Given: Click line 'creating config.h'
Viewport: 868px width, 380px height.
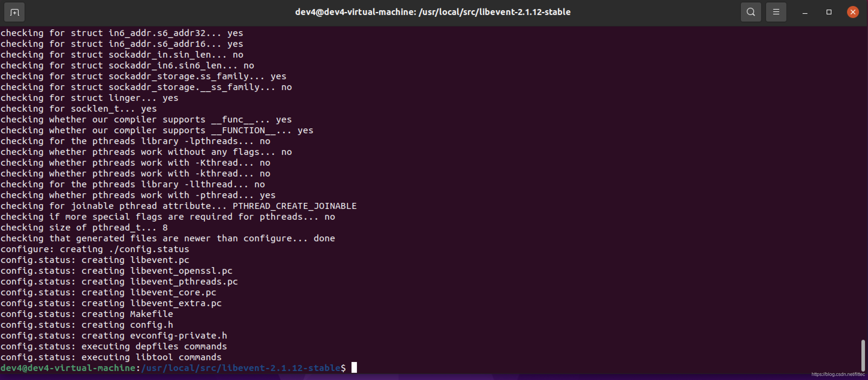Looking at the screenshot, I should coord(87,325).
